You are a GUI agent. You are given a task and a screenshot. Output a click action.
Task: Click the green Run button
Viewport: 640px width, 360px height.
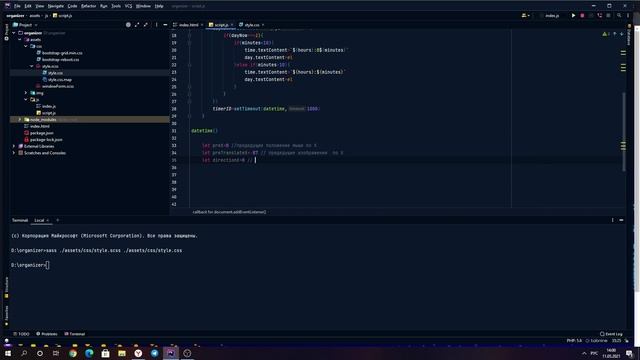point(573,16)
